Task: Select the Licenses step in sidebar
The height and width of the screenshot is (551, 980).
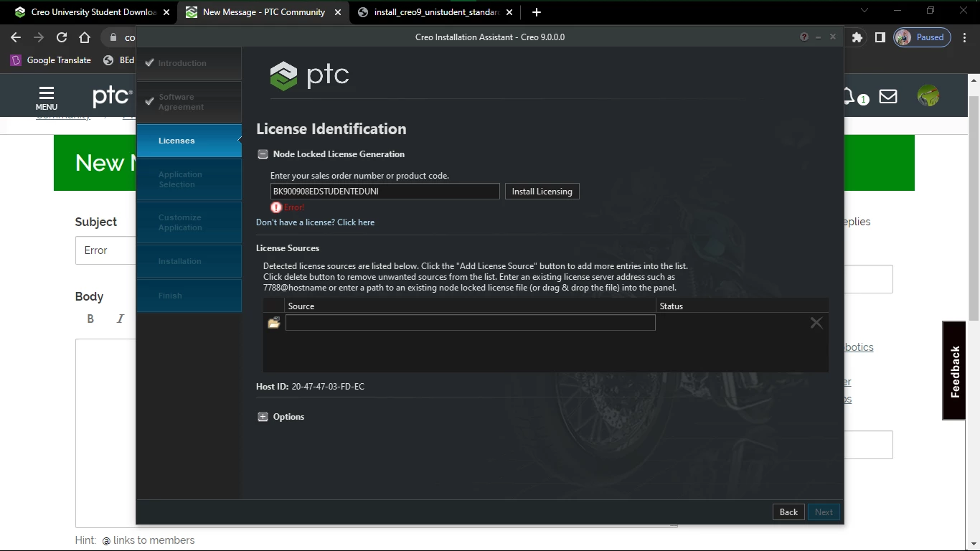Action: tap(189, 141)
